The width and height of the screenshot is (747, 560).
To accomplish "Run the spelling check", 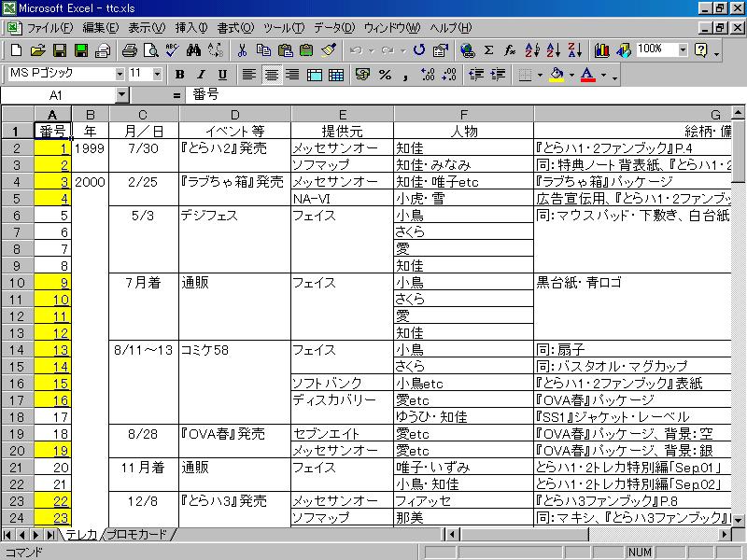I will pyautogui.click(x=172, y=50).
